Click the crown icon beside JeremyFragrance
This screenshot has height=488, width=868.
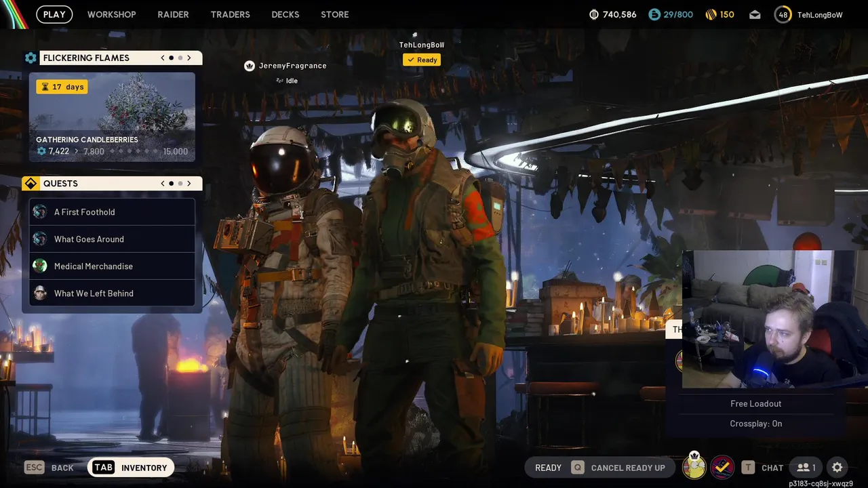(x=249, y=66)
